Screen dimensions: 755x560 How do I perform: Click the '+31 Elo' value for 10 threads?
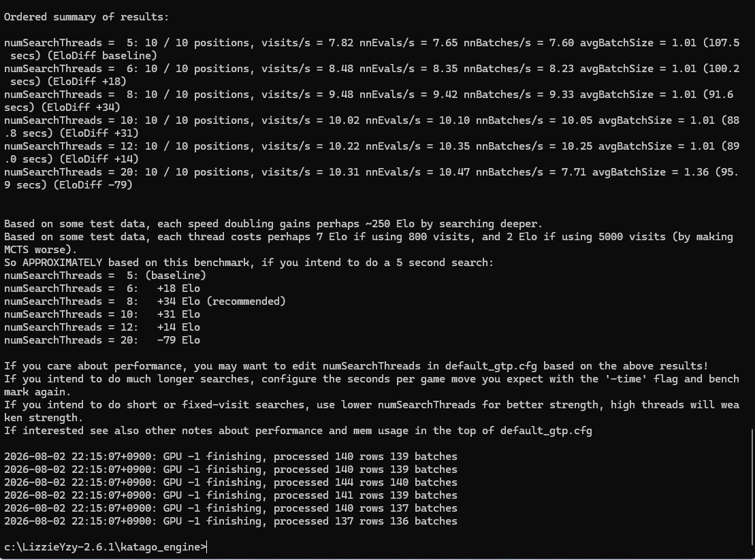[x=178, y=314]
